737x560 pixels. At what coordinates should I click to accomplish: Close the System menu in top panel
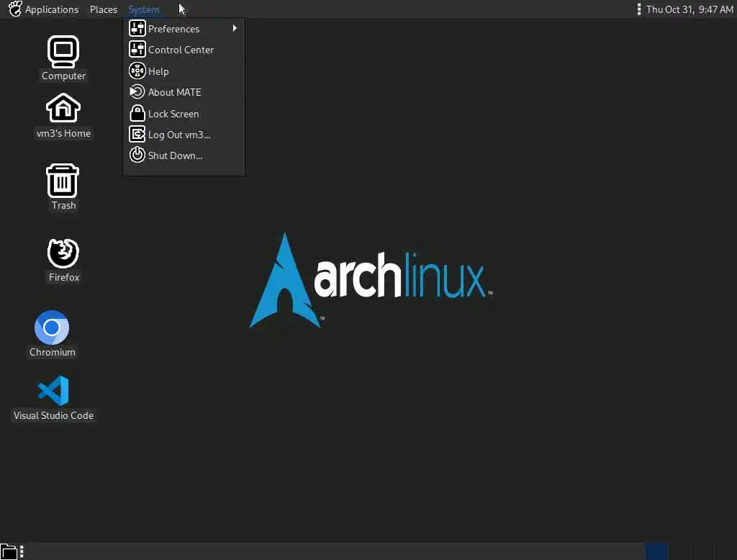pos(144,9)
